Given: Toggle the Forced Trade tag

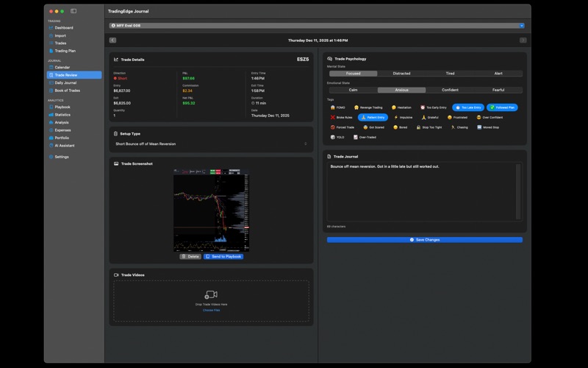Looking at the screenshot, I should click(342, 127).
